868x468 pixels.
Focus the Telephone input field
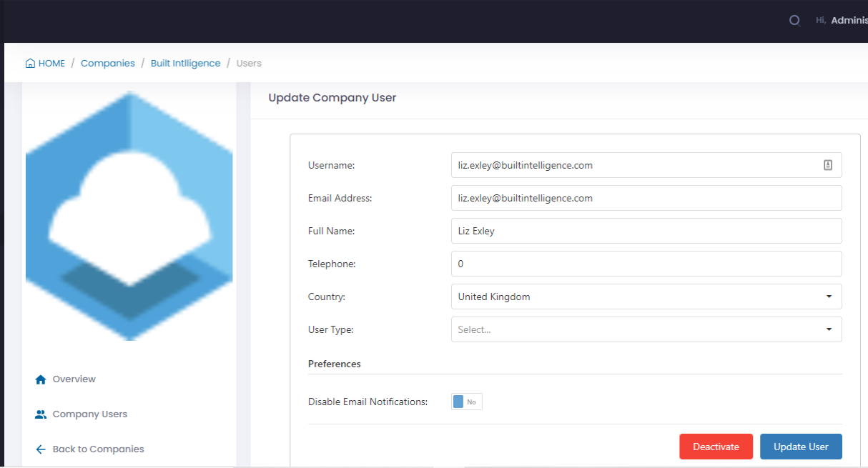click(646, 264)
